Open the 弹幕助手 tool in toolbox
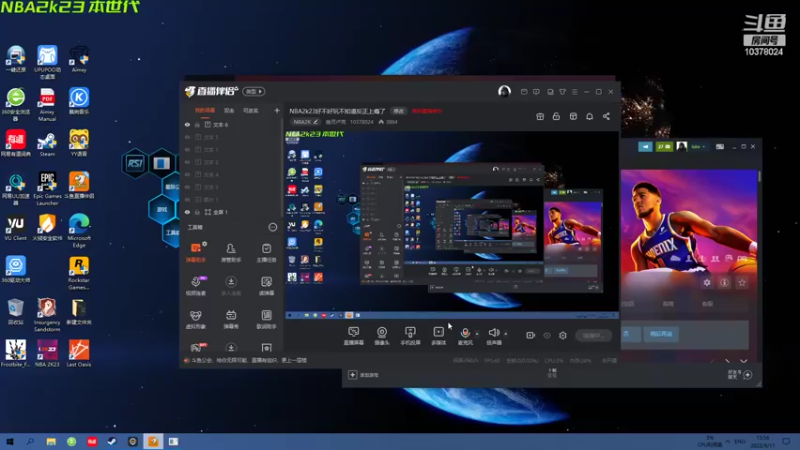The height and width of the screenshot is (450, 800). [196, 252]
